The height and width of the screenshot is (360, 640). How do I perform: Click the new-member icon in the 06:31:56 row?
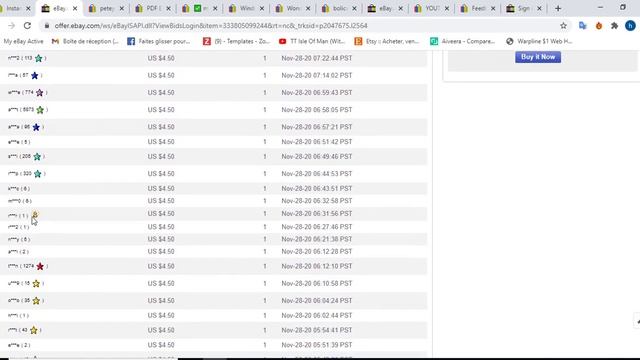coord(35,214)
